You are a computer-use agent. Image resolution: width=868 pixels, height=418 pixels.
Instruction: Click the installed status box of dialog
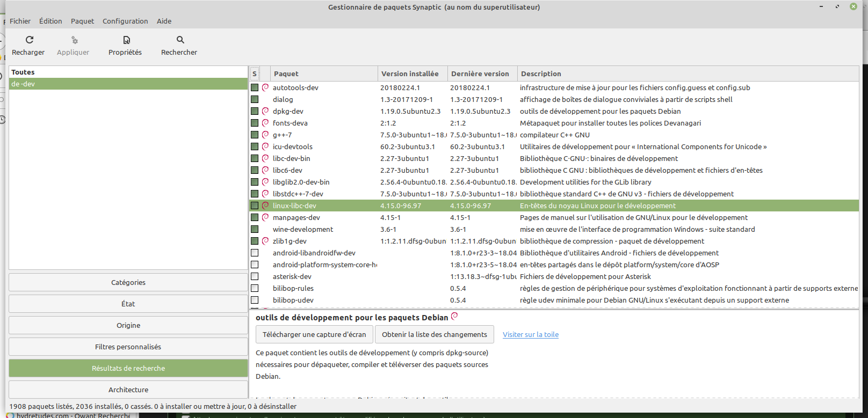pyautogui.click(x=255, y=99)
